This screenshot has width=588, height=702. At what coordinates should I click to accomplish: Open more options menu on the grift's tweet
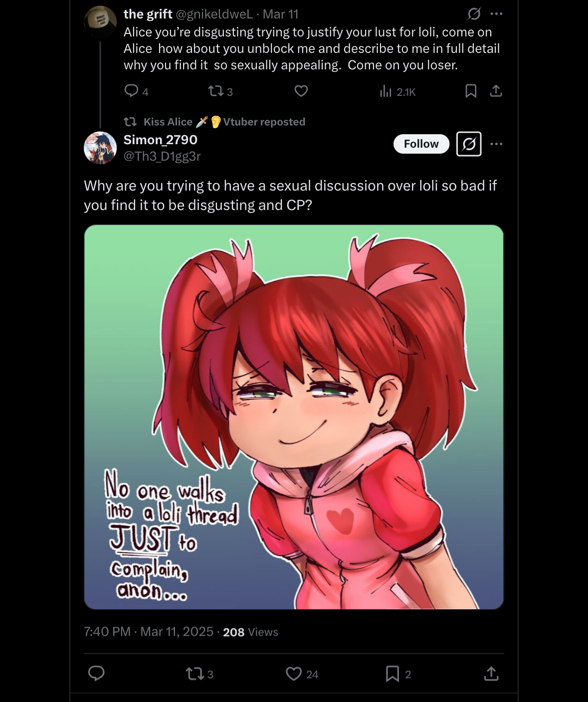[x=496, y=14]
